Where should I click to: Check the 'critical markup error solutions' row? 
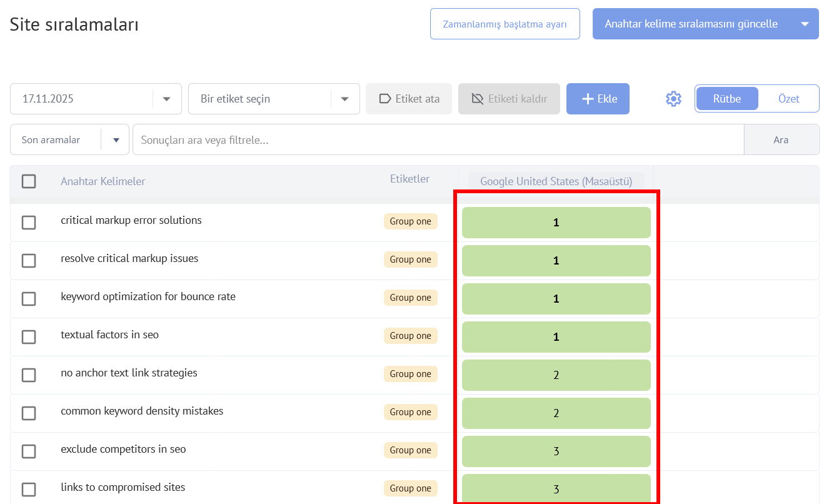click(x=29, y=223)
